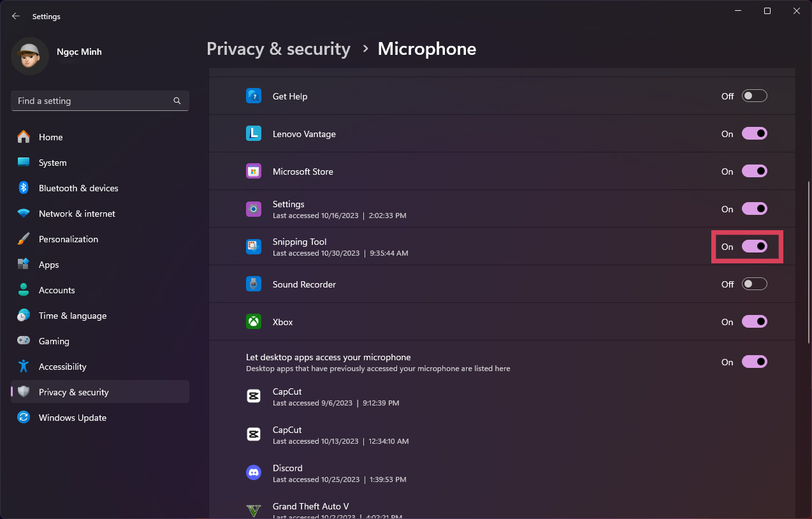Minimize the Settings window
Image resolution: width=812 pixels, height=519 pixels.
[738, 11]
